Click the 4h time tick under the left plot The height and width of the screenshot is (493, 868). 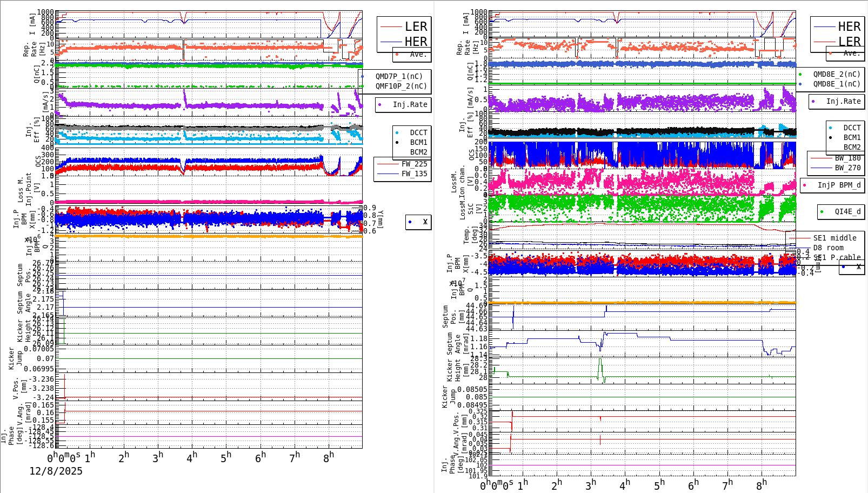tap(192, 457)
